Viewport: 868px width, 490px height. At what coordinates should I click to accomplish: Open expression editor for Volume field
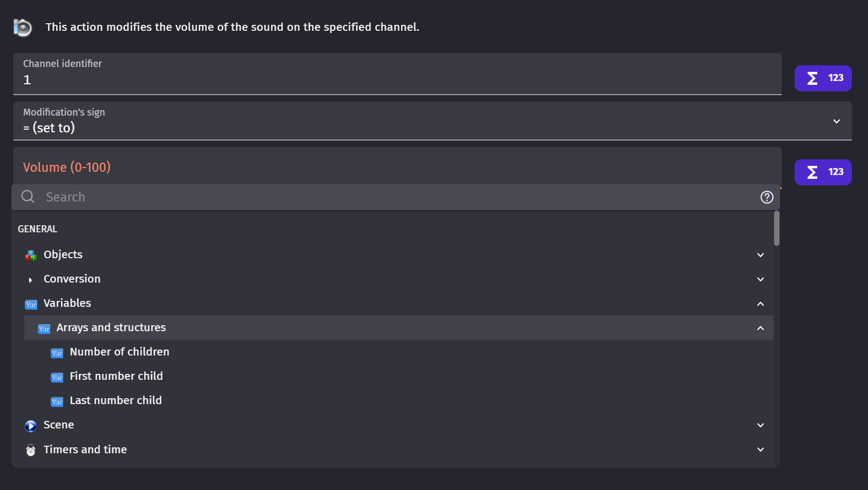822,172
